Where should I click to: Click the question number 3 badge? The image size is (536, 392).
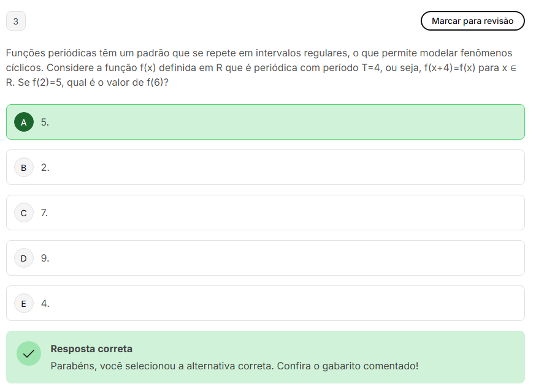pos(15,21)
